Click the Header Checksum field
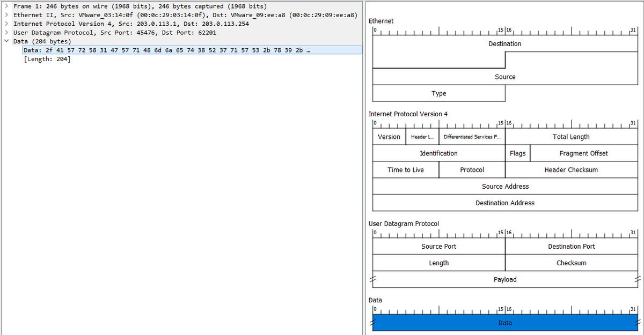The width and height of the screenshot is (644, 335). [571, 169]
